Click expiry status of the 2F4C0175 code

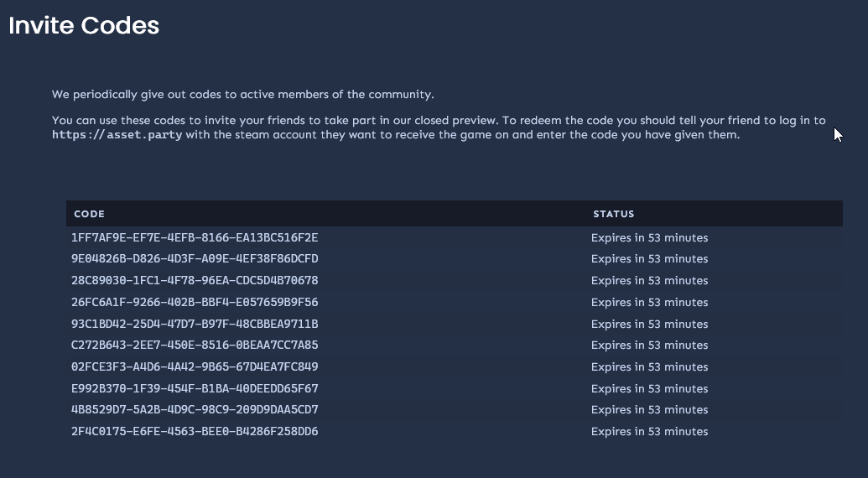tap(649, 432)
